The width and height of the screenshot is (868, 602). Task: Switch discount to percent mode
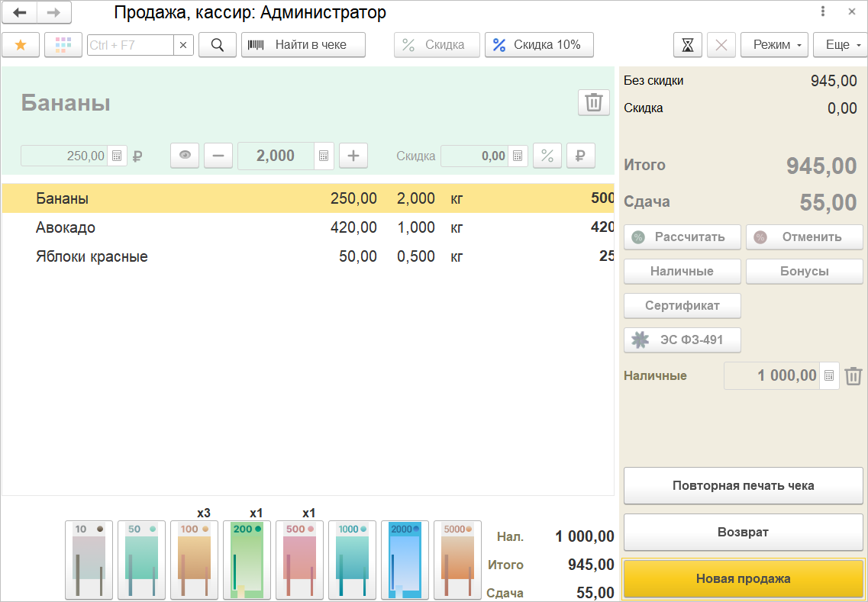[x=547, y=156]
